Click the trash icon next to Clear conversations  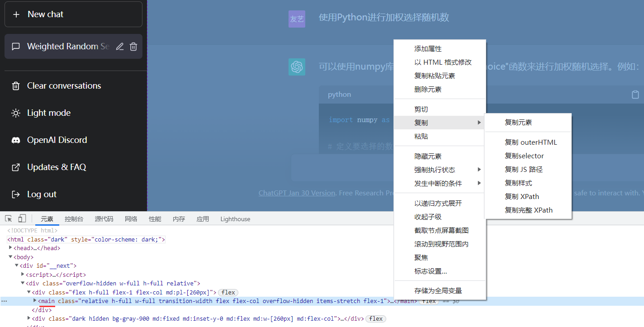pyautogui.click(x=16, y=86)
